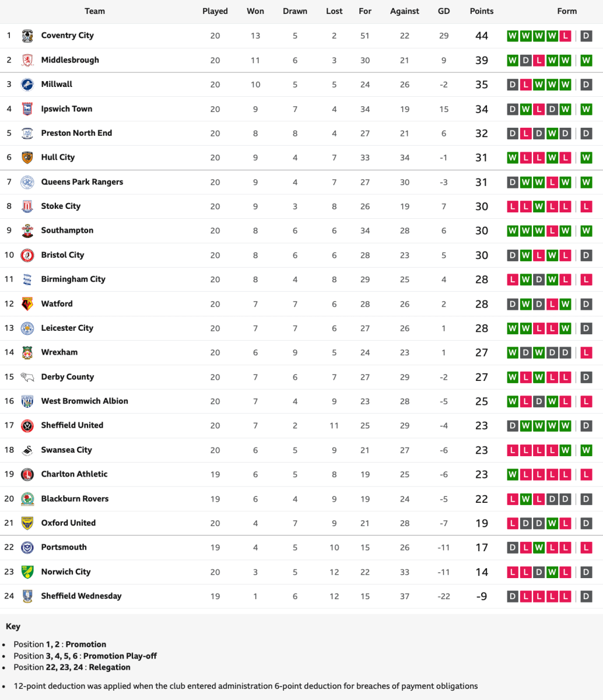This screenshot has height=700, width=603.
Task: Click the Sheffield United badge
Action: click(x=27, y=425)
